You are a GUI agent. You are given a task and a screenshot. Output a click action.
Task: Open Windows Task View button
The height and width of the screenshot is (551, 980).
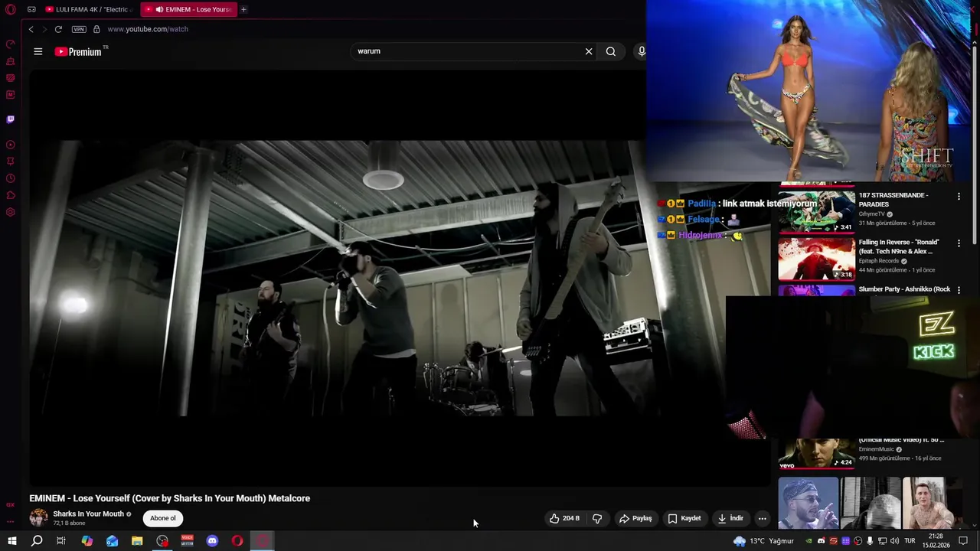click(x=61, y=541)
